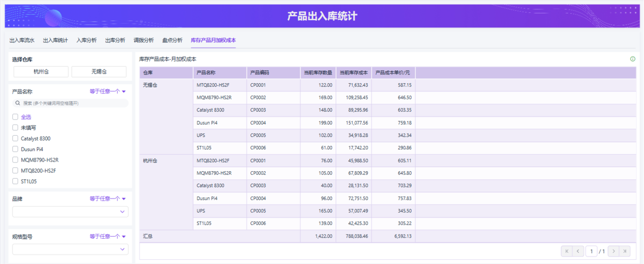Open 等于任意一个 condition for 产品名称
Image resolution: width=644 pixels, height=264 pixels.
click(x=108, y=92)
